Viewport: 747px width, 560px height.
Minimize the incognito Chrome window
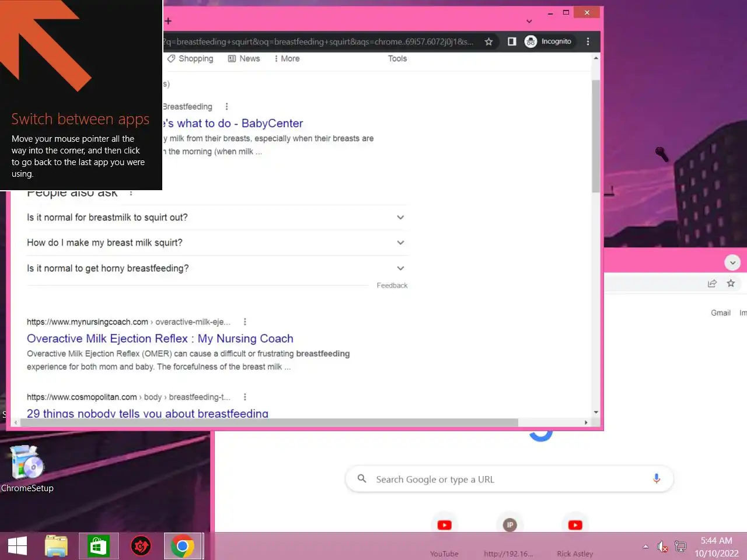pyautogui.click(x=550, y=12)
